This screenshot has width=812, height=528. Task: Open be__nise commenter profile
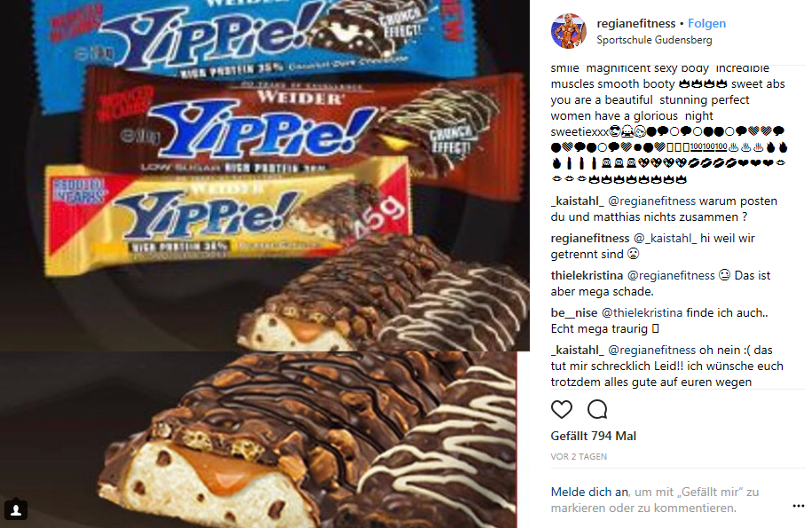click(x=574, y=312)
